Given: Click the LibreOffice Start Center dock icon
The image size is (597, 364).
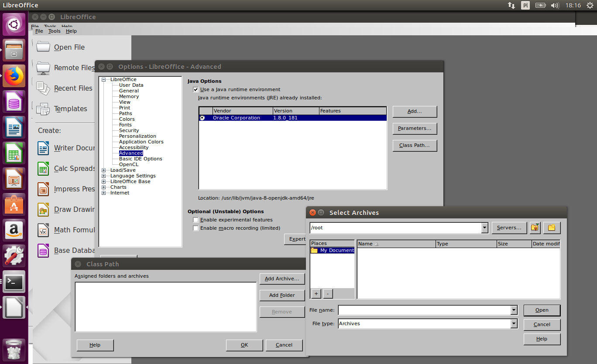Looking at the screenshot, I should 14,308.
